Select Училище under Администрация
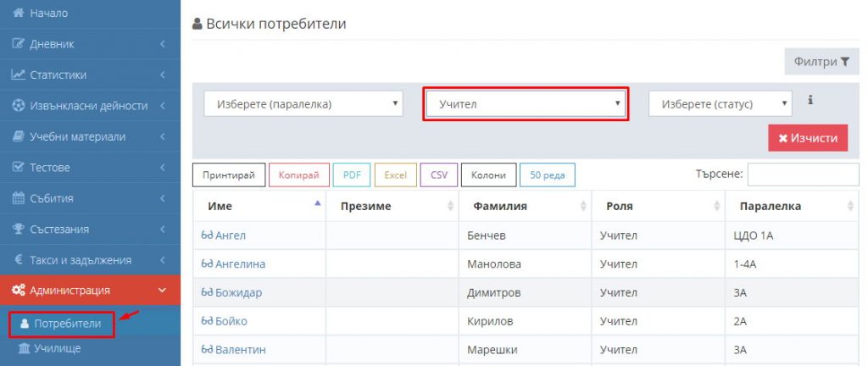The height and width of the screenshot is (366, 868). 58,348
